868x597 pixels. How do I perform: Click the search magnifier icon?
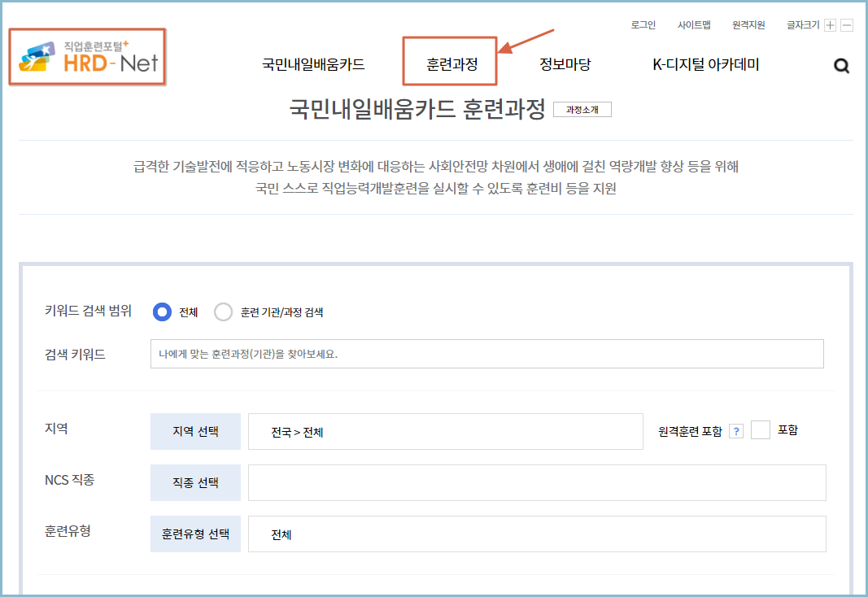841,66
